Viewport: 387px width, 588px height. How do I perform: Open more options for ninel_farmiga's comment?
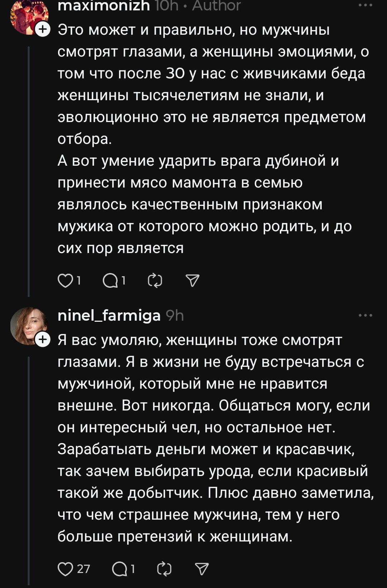(x=365, y=315)
